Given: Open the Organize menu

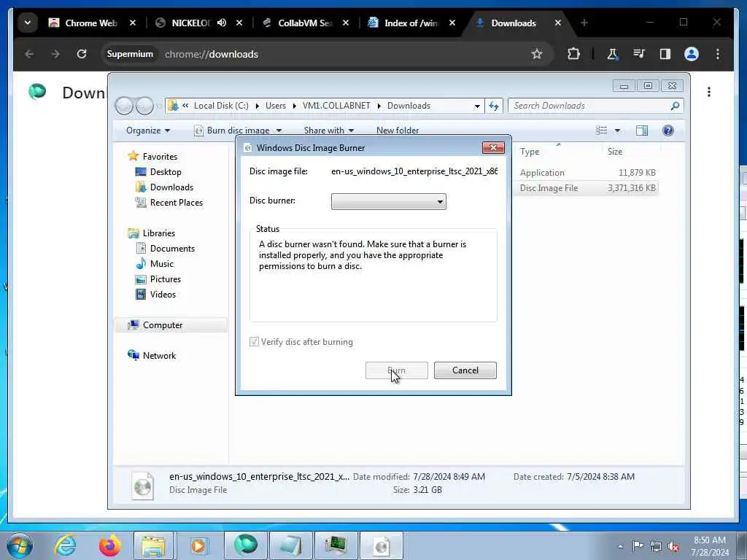Looking at the screenshot, I should 147,131.
